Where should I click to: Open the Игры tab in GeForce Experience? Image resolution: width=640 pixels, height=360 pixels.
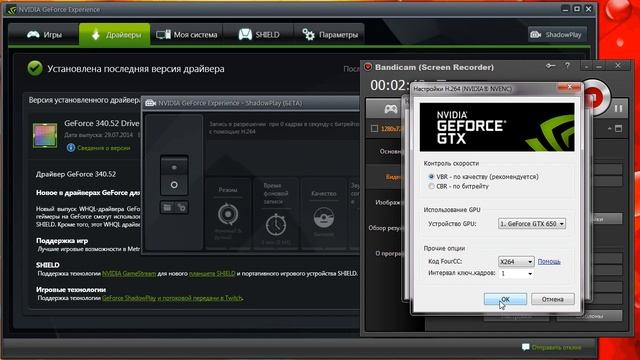click(44, 35)
